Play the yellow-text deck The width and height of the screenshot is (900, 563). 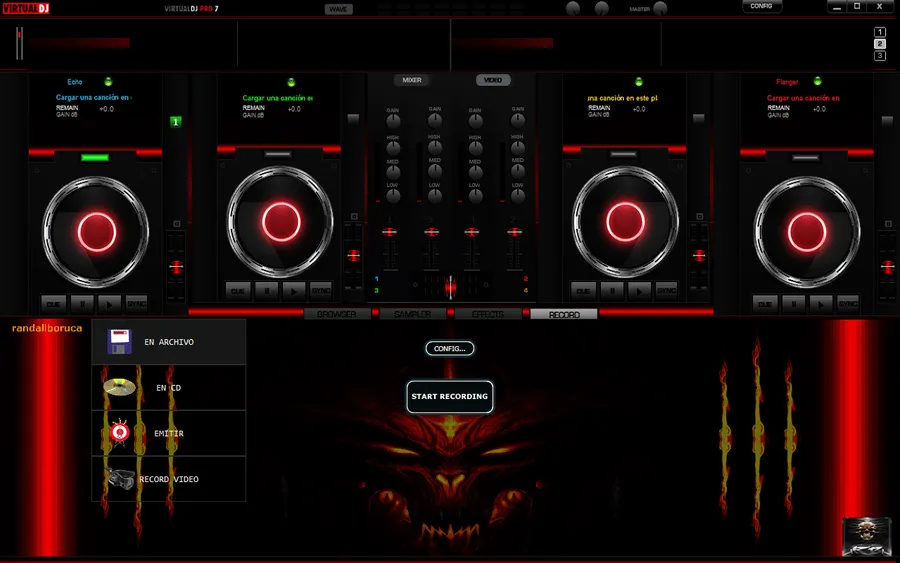[x=639, y=291]
